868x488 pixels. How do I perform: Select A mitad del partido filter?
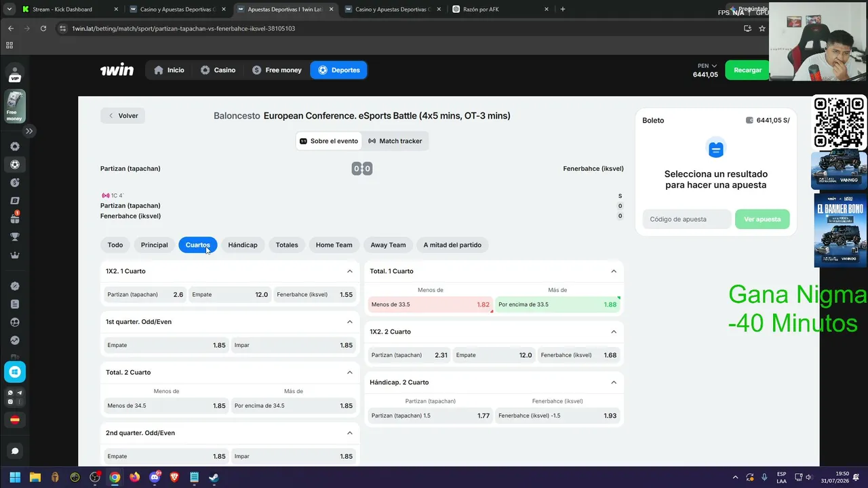point(452,245)
